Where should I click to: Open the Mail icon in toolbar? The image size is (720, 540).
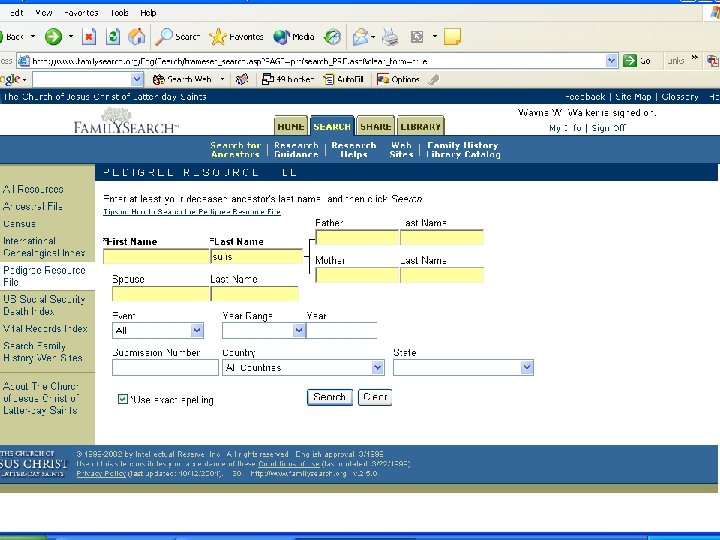tap(360, 37)
